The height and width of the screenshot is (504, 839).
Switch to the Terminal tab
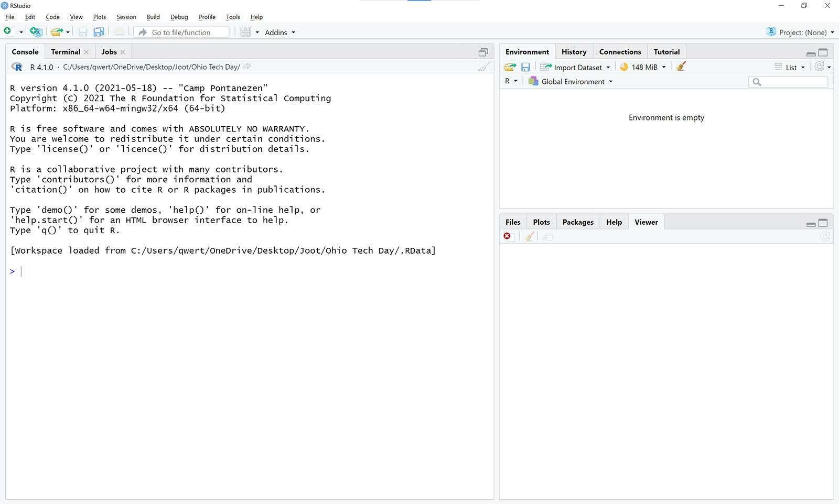click(66, 51)
